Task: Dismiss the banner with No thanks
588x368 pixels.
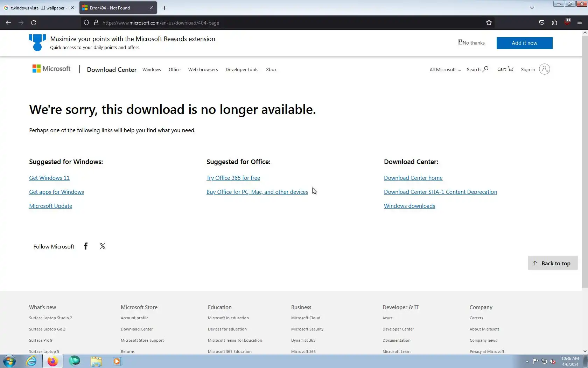Action: tap(471, 43)
